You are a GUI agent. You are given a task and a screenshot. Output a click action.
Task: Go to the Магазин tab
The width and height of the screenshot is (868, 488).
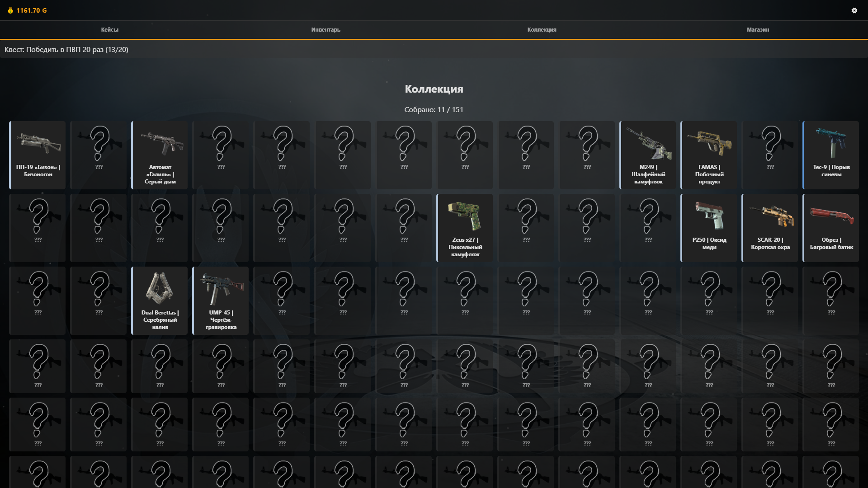click(758, 30)
